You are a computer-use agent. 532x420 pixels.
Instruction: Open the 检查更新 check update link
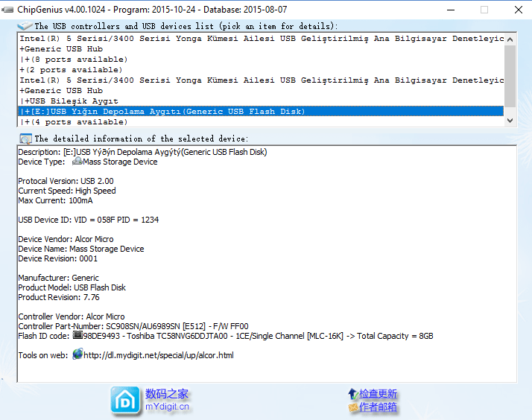click(x=378, y=394)
